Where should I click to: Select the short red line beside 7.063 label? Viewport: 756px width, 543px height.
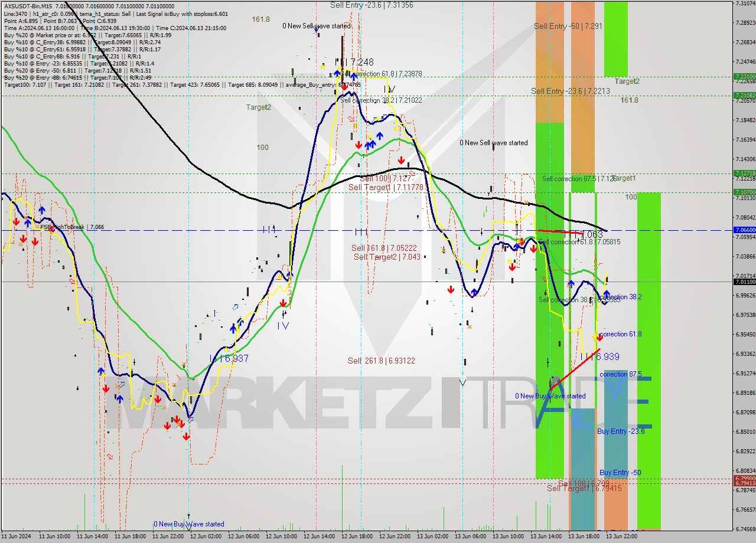pos(559,232)
